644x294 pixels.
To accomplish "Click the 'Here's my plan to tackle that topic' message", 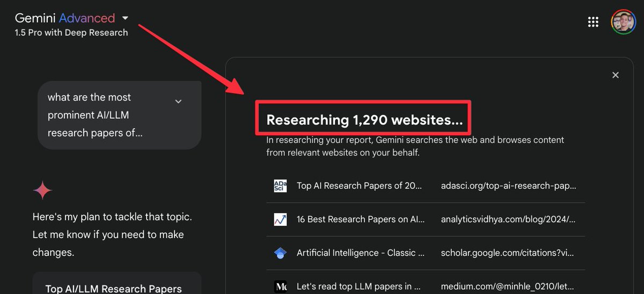I will 112,235.
